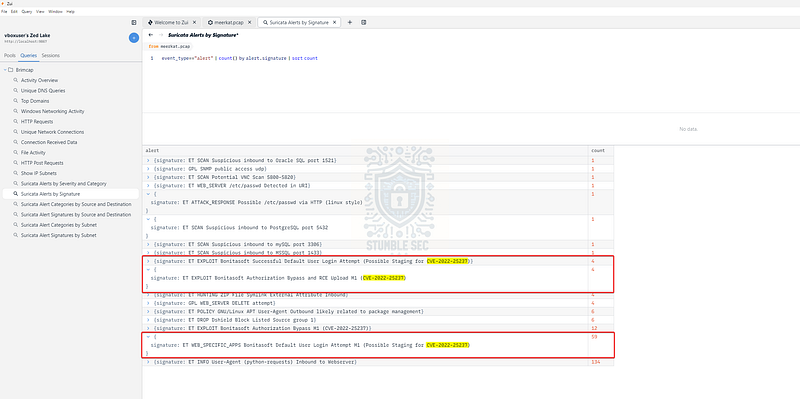This screenshot has width=800, height=399.
Task: Click search icon beside Unique Network Connections
Action: tap(16, 132)
